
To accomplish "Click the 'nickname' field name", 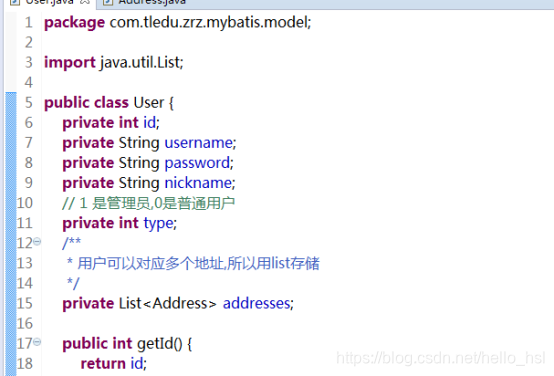I will [x=199, y=183].
